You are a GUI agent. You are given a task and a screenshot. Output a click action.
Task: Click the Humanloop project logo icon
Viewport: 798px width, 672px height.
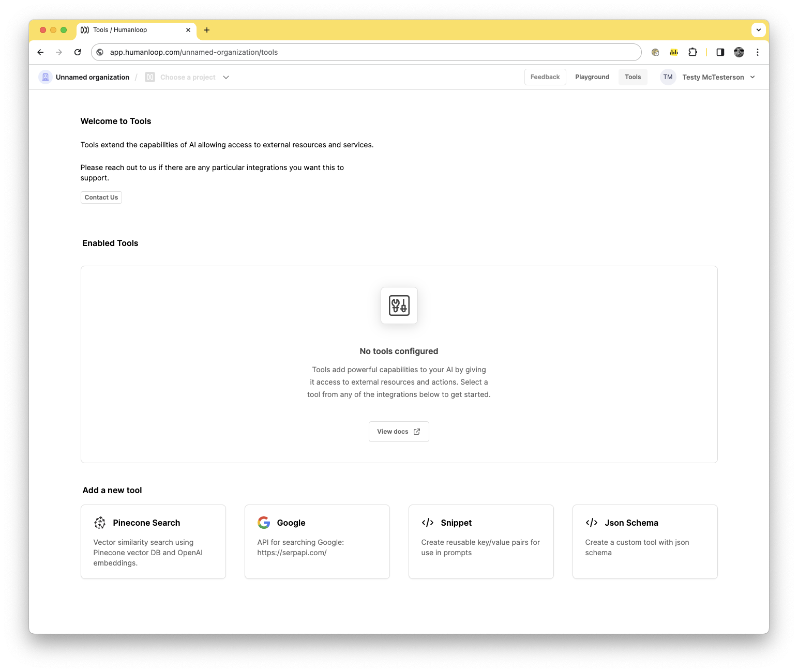coord(150,77)
